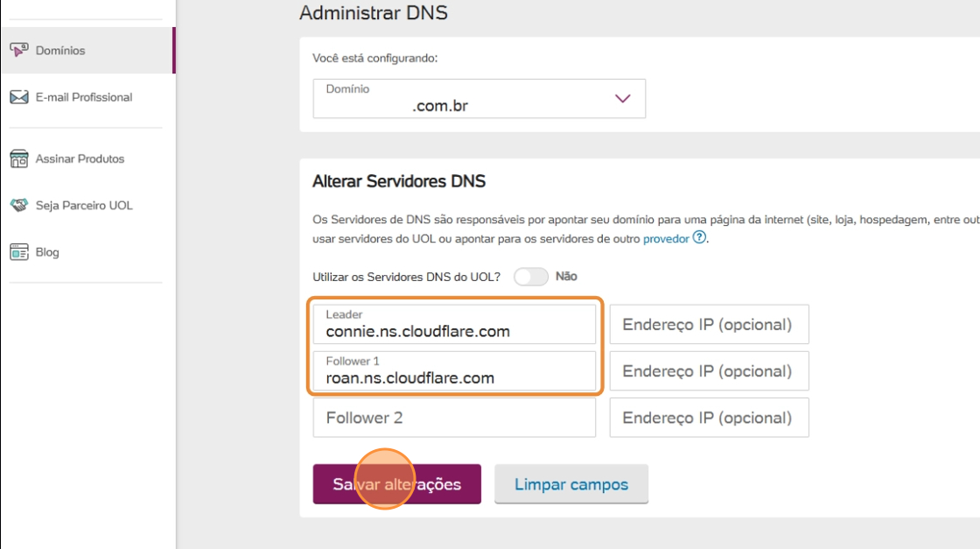Toggle the UOL DNS servers switch
The image size is (980, 549).
coord(530,277)
